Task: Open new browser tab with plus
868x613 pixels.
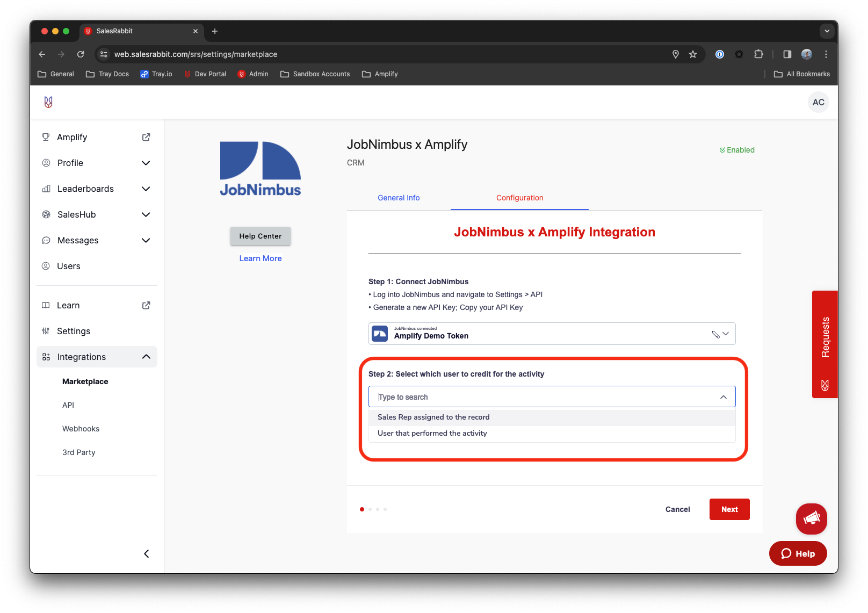Action: [x=215, y=31]
